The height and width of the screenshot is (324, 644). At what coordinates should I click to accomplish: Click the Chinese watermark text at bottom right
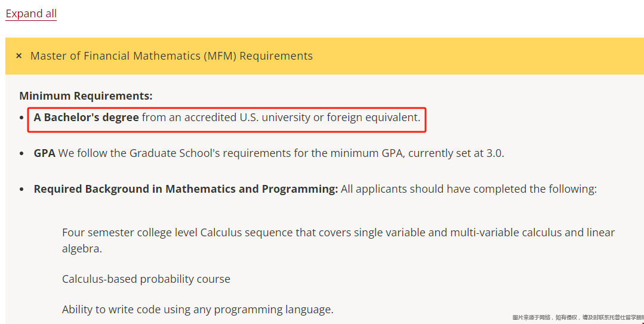578,317
